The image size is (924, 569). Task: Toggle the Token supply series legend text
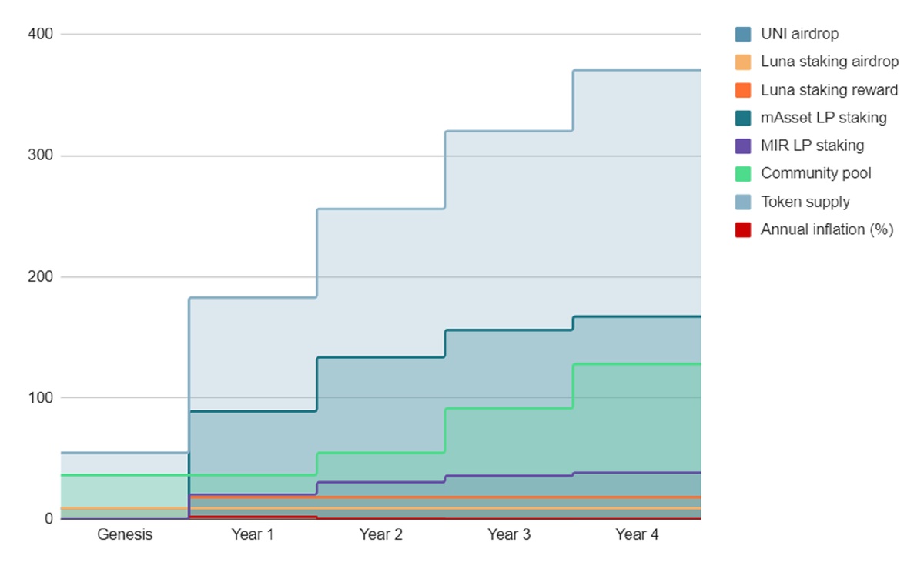click(x=805, y=202)
